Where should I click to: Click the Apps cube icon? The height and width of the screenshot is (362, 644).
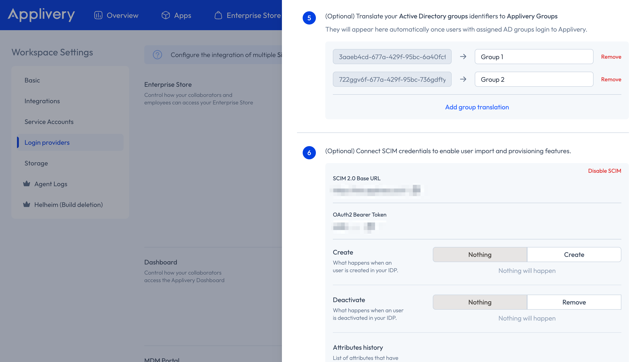tap(165, 15)
